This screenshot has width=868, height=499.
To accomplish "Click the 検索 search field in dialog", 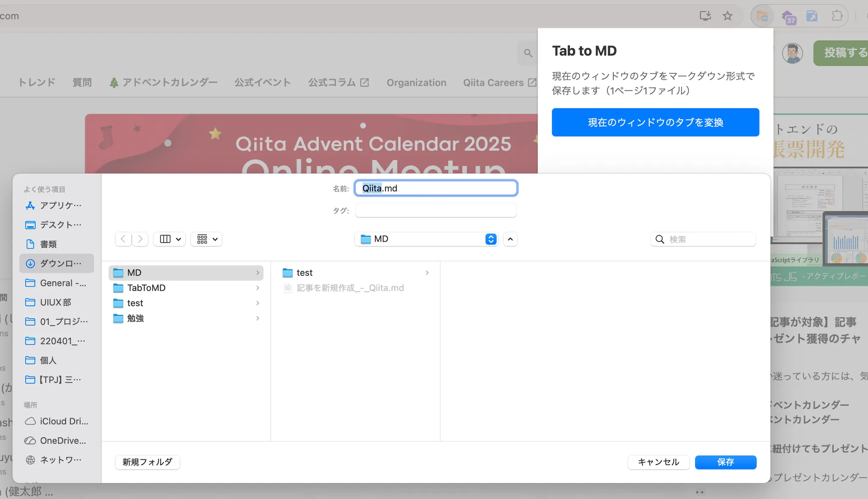I will pyautogui.click(x=708, y=239).
